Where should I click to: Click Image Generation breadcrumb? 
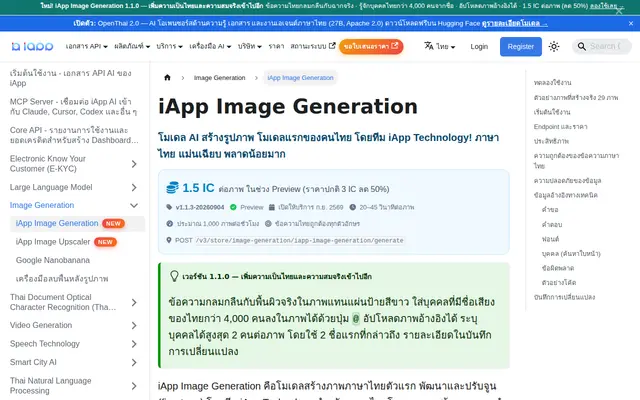click(219, 78)
